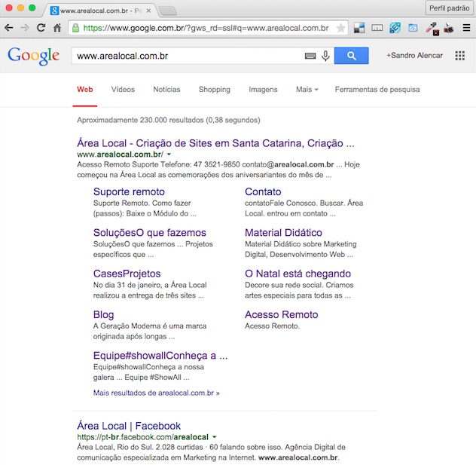The image size is (476, 465).
Task: Open the on-screen keyboard input tool
Action: pos(310,56)
